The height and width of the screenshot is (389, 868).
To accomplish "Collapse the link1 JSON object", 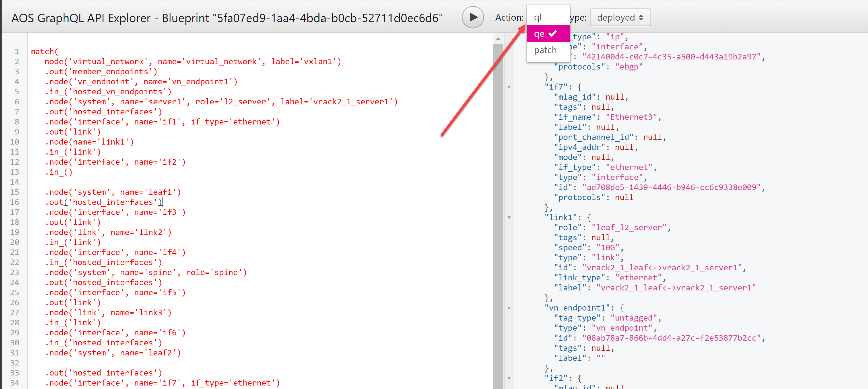I will (509, 217).
